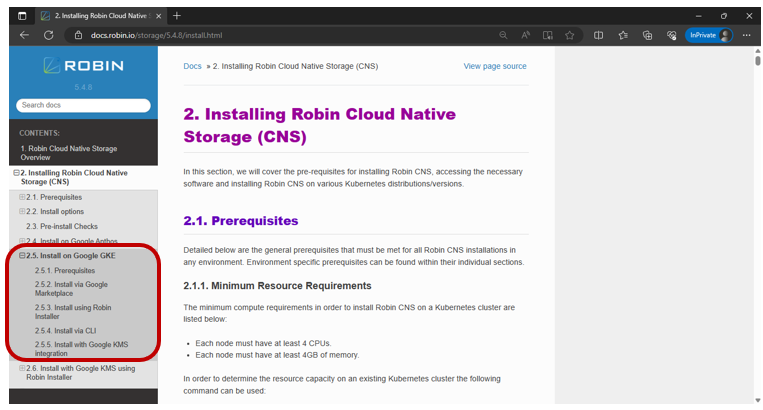Minimize the browser window
763x410 pixels.
[699, 16]
